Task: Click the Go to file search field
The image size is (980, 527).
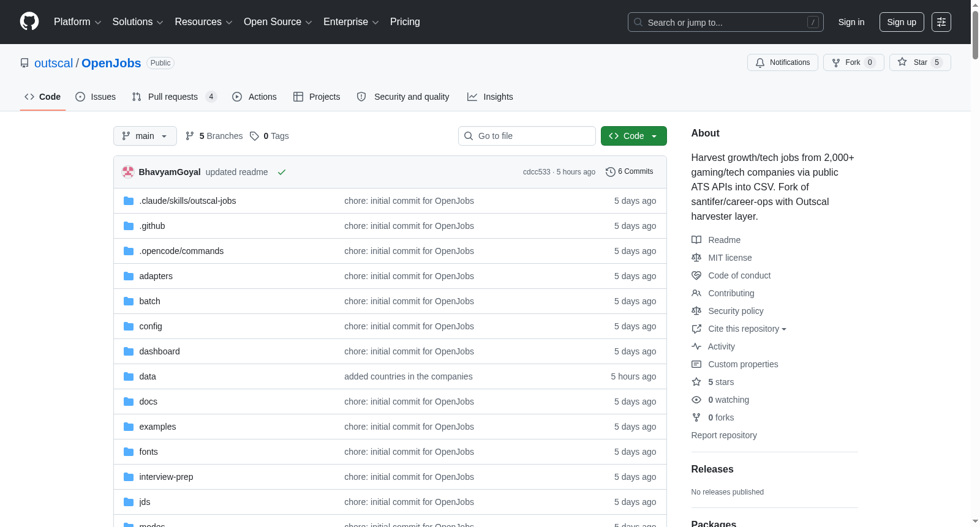Action: pyautogui.click(x=527, y=136)
